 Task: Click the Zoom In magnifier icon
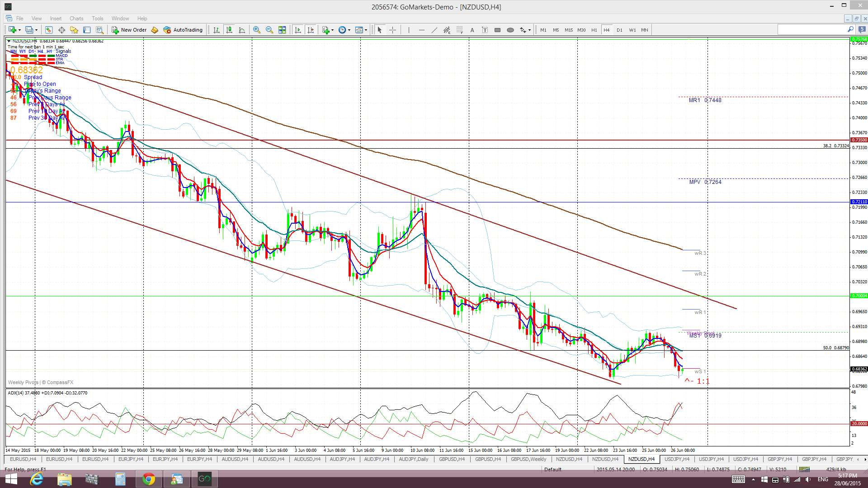click(x=257, y=30)
